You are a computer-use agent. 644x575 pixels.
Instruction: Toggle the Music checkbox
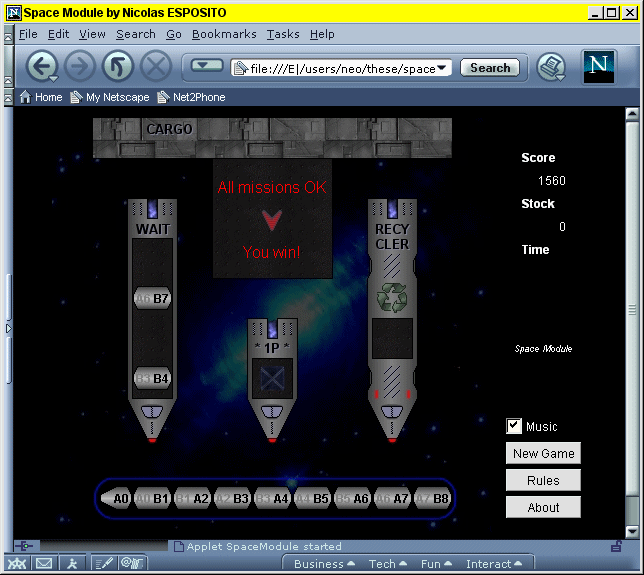click(x=514, y=426)
